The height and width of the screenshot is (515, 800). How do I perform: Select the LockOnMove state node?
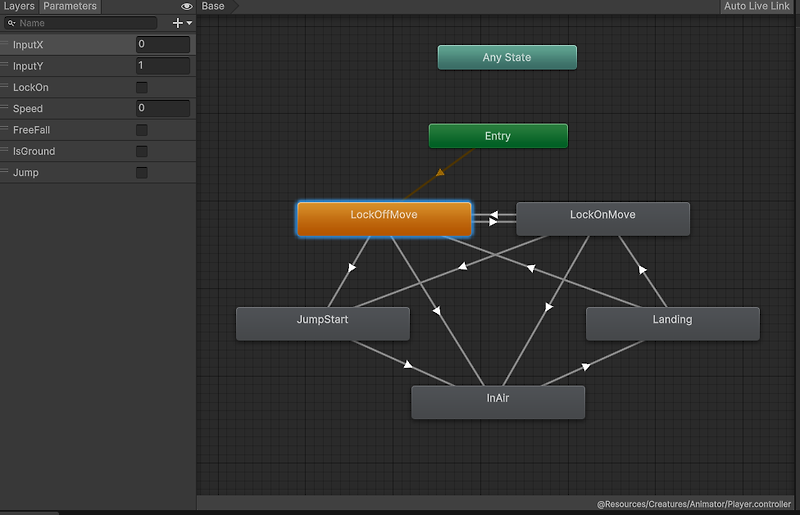point(603,219)
